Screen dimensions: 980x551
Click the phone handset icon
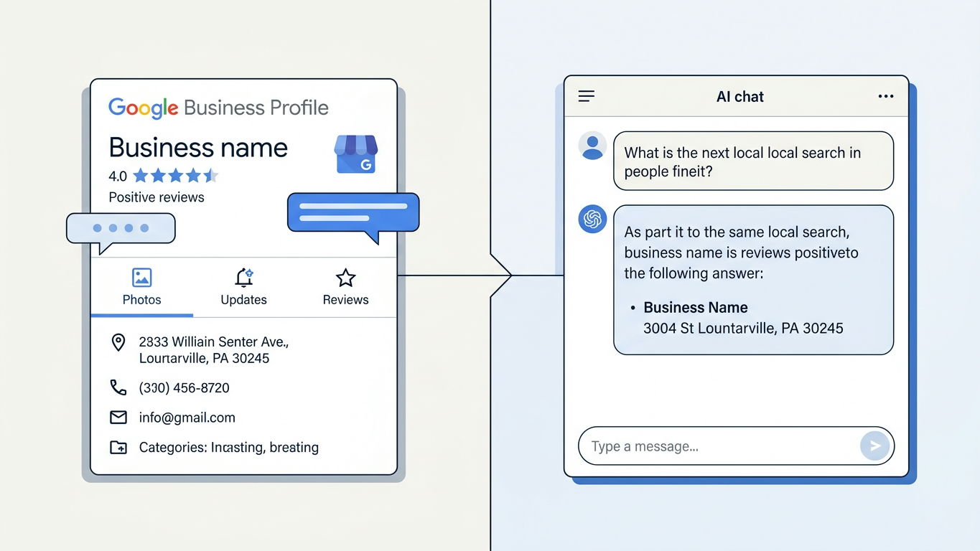[x=118, y=388]
